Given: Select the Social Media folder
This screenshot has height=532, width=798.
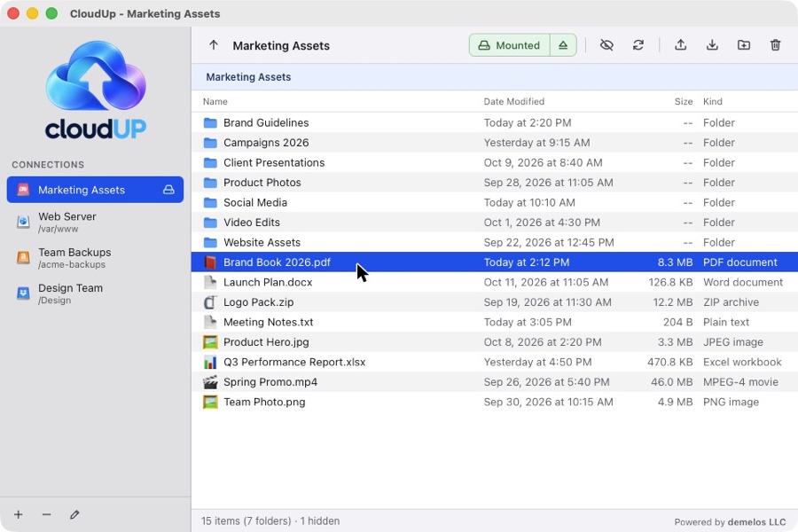Looking at the screenshot, I should [495, 203].
